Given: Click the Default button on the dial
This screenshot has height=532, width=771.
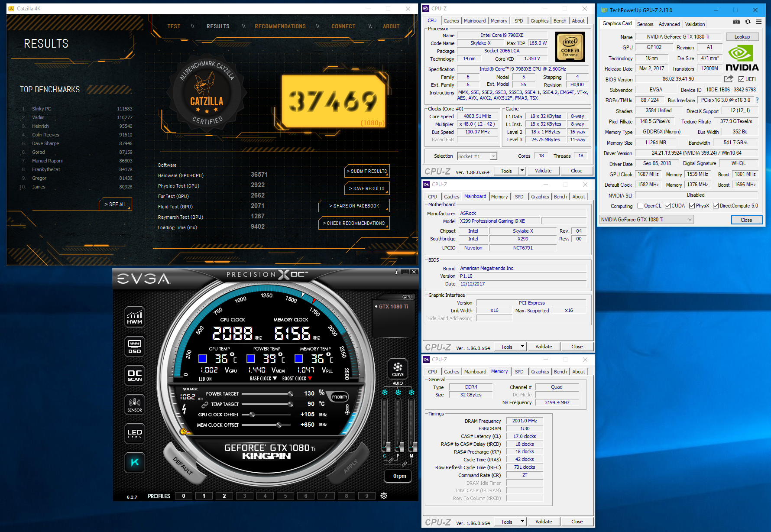Looking at the screenshot, I should tap(183, 465).
